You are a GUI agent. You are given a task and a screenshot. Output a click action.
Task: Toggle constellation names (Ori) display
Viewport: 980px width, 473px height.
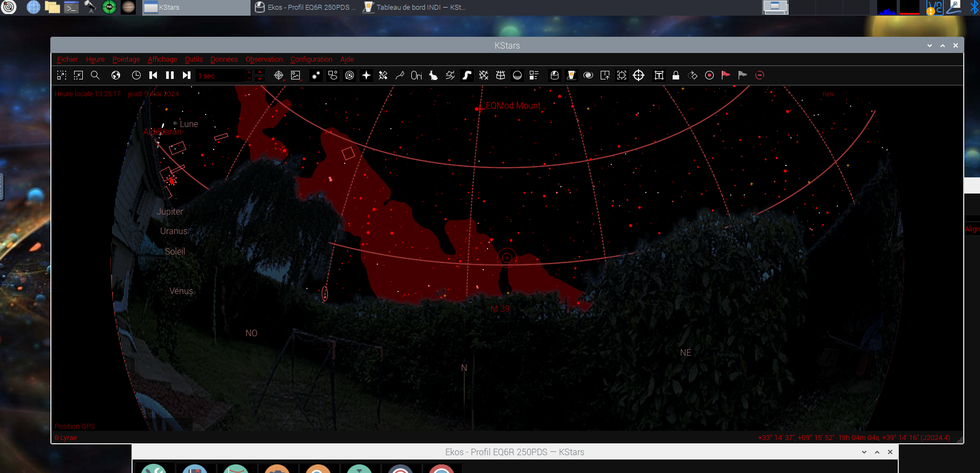click(417, 76)
